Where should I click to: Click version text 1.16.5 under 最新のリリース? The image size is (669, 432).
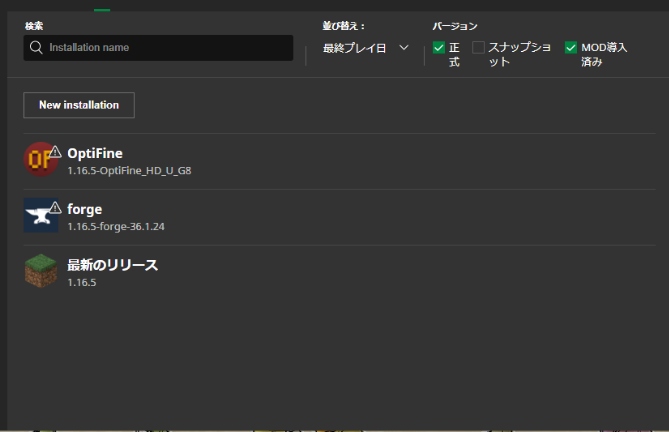pyautogui.click(x=81, y=282)
